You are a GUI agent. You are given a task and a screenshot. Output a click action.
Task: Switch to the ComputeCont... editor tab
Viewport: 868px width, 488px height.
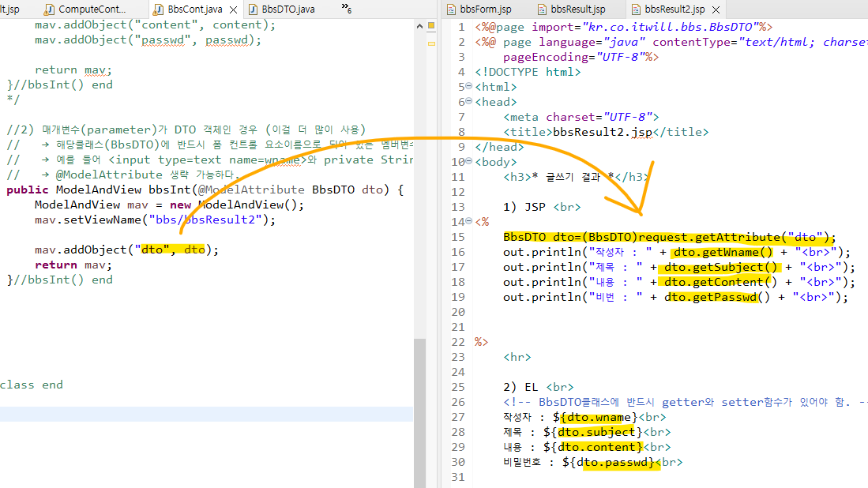(86, 9)
